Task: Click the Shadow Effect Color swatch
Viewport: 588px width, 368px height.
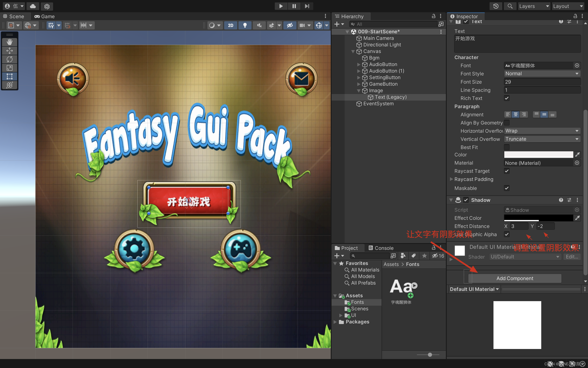Action: pyautogui.click(x=538, y=218)
